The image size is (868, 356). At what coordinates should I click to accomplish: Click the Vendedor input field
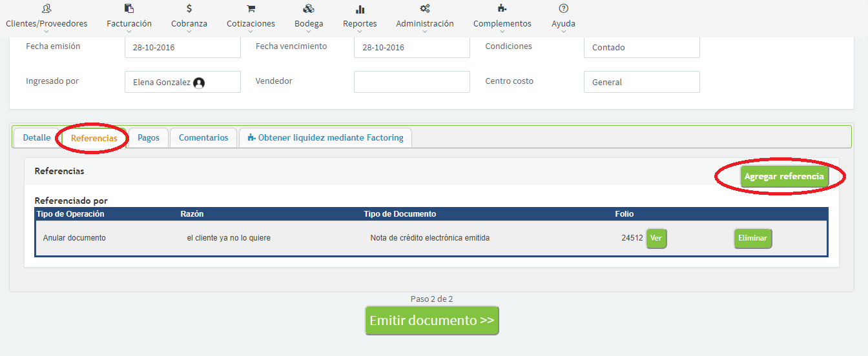pyautogui.click(x=411, y=82)
